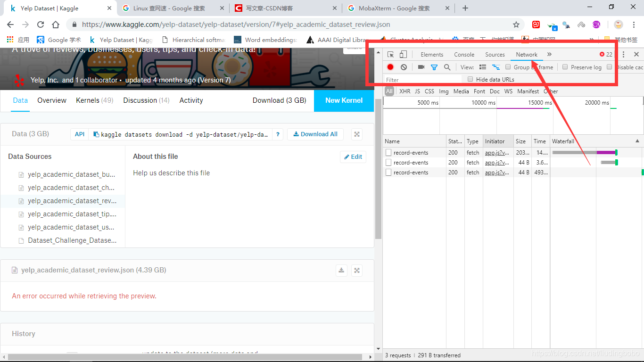The height and width of the screenshot is (362, 644).
Task: Toggle the overview waterfall view icon
Action: click(496, 67)
